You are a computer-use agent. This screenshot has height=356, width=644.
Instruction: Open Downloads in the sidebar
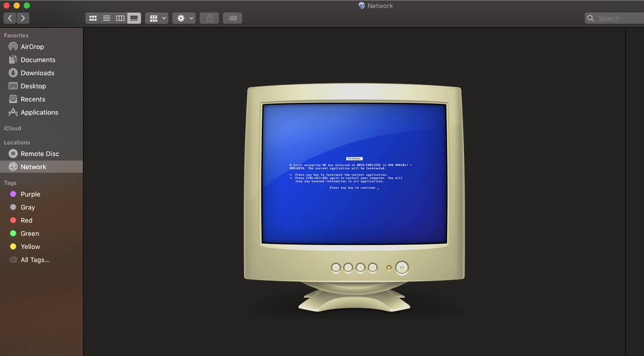coord(41,73)
